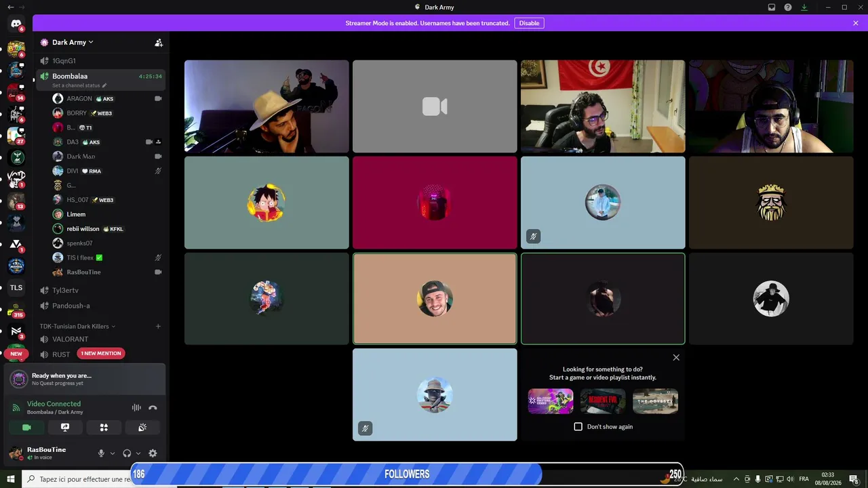This screenshot has height=488, width=868.
Task: Mute your microphone
Action: tap(101, 453)
